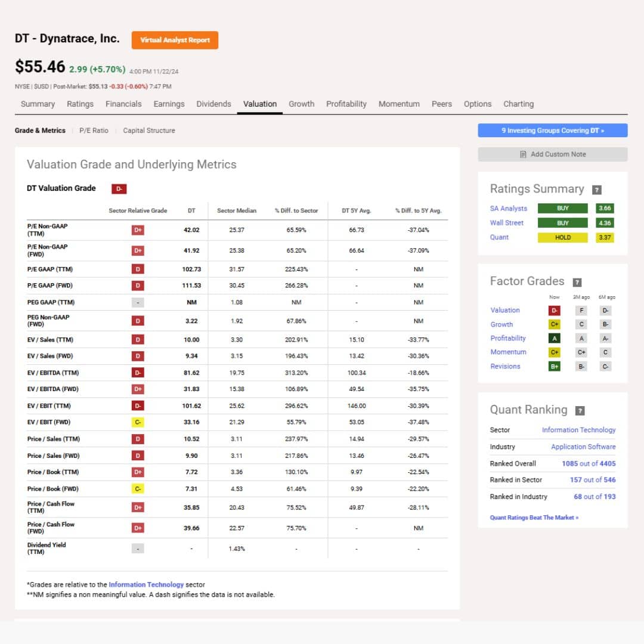The width and height of the screenshot is (644, 644).
Task: Click the C- grade badge for Price / Book (FWD)
Action: tap(138, 489)
